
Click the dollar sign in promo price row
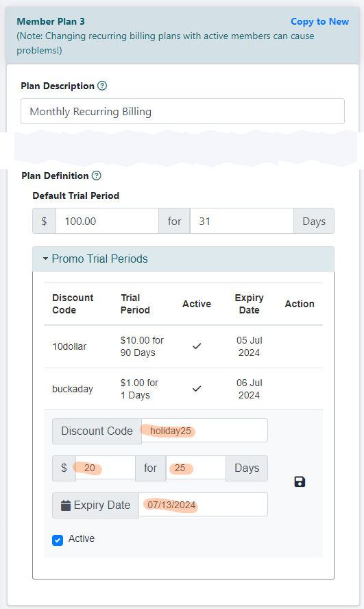(64, 468)
